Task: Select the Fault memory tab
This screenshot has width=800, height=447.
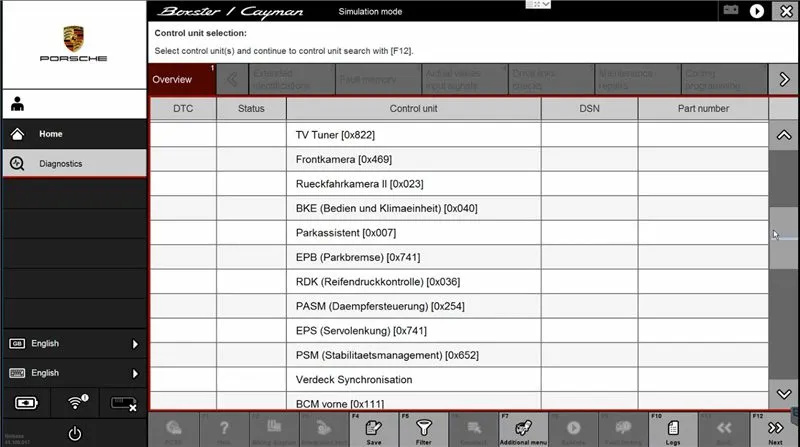Action: pos(379,79)
